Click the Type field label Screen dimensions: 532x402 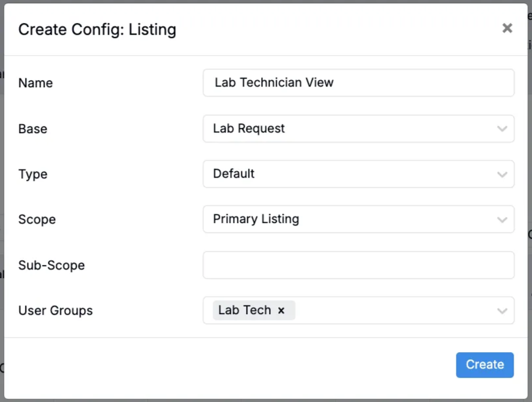tap(33, 174)
